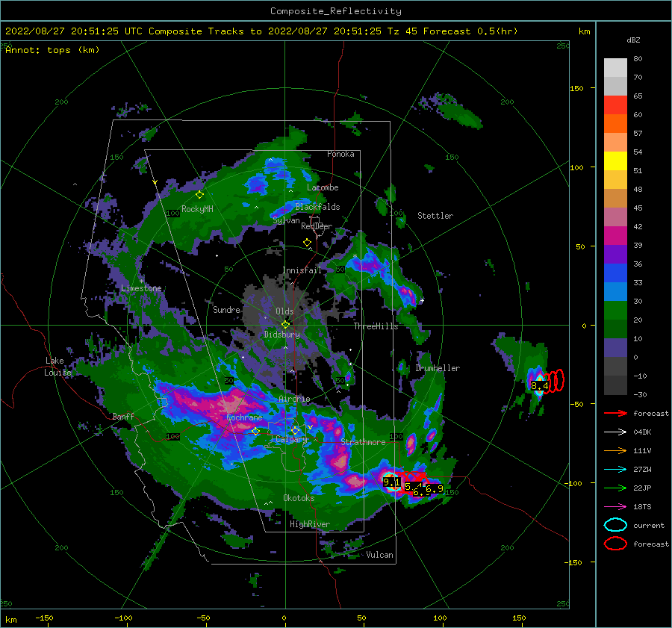The image size is (672, 628).
Task: Click the RockyMH label
Action: [x=197, y=209]
